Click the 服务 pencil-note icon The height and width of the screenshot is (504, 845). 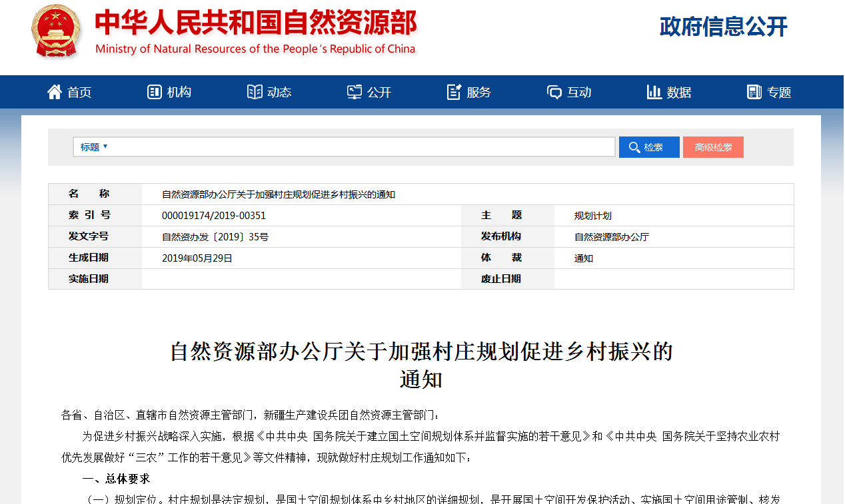point(454,92)
